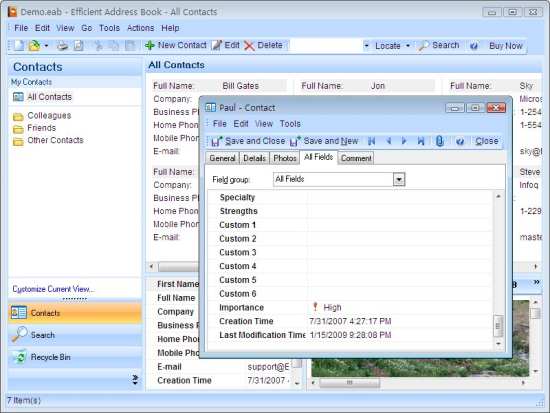Screen dimensions: 550x413
Task: Click the Custom 1 field row
Action: pos(350,225)
